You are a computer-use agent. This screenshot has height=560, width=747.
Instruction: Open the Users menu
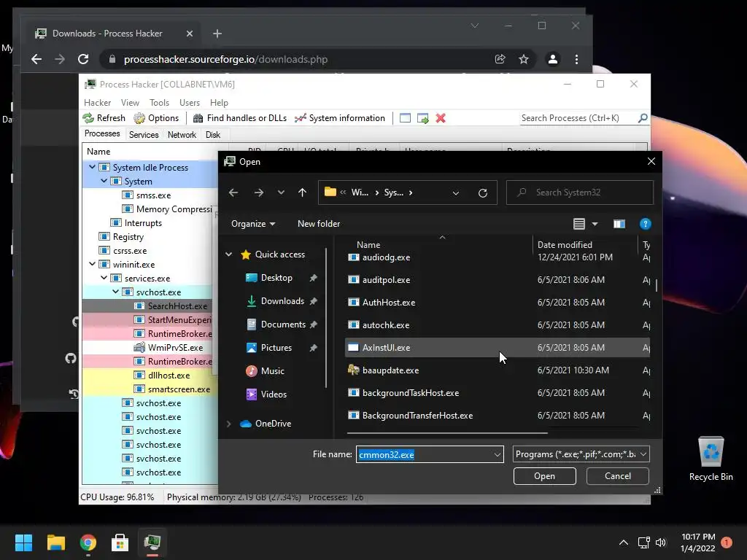coord(190,103)
